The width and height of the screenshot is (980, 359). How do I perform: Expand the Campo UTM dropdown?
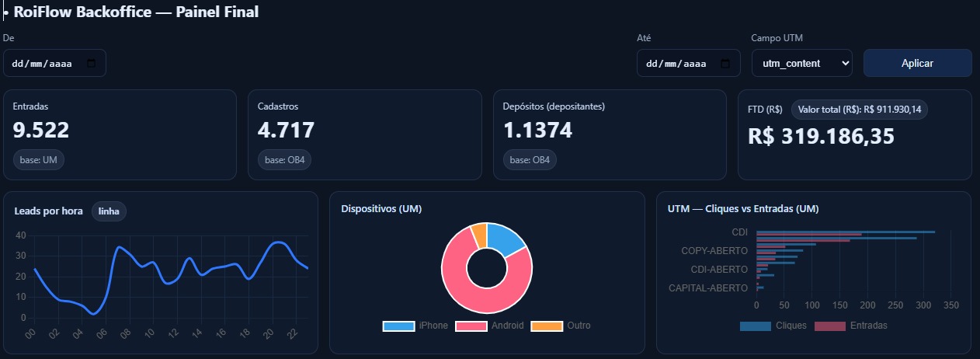tap(801, 63)
